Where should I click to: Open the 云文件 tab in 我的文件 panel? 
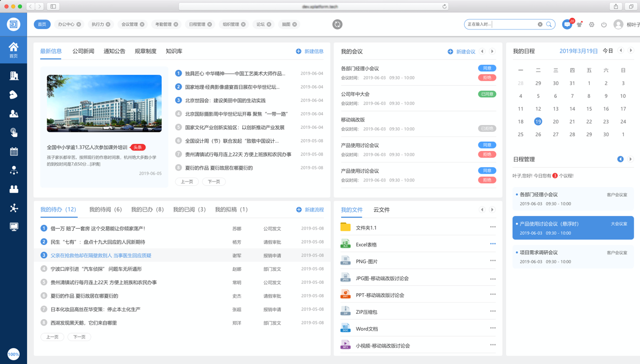coord(382,209)
